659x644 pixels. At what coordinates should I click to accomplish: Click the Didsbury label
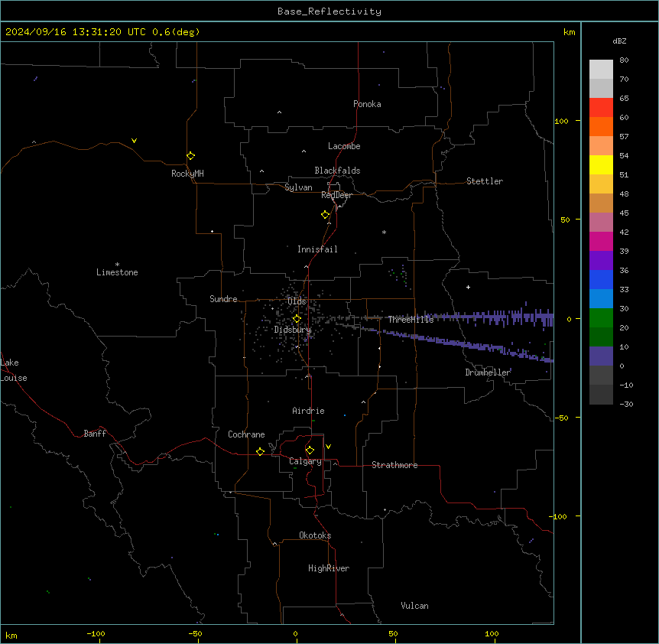pyautogui.click(x=293, y=330)
